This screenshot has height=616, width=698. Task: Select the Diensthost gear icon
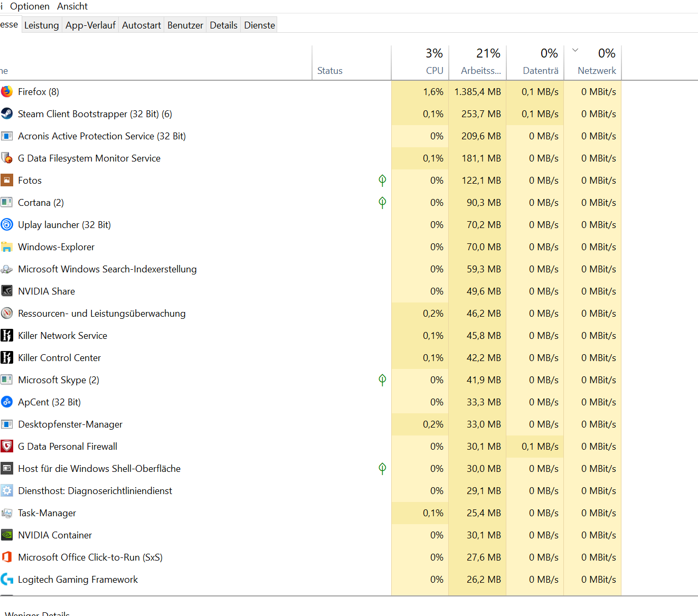click(7, 491)
